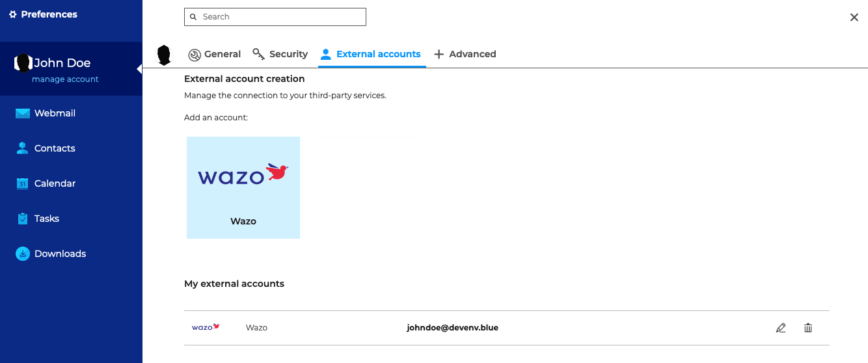Click the manage account link
This screenshot has width=868, height=363.
[65, 79]
